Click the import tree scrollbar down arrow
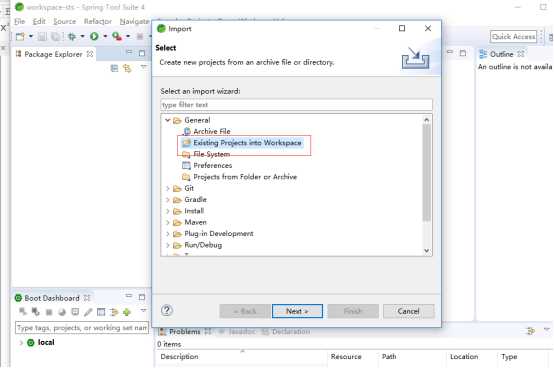554x368 pixels. pyautogui.click(x=426, y=250)
